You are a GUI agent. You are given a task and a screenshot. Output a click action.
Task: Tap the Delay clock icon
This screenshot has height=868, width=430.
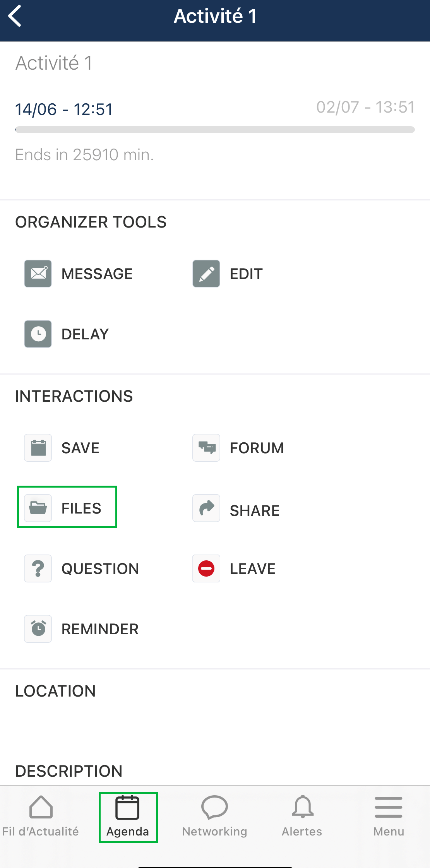[x=38, y=334]
